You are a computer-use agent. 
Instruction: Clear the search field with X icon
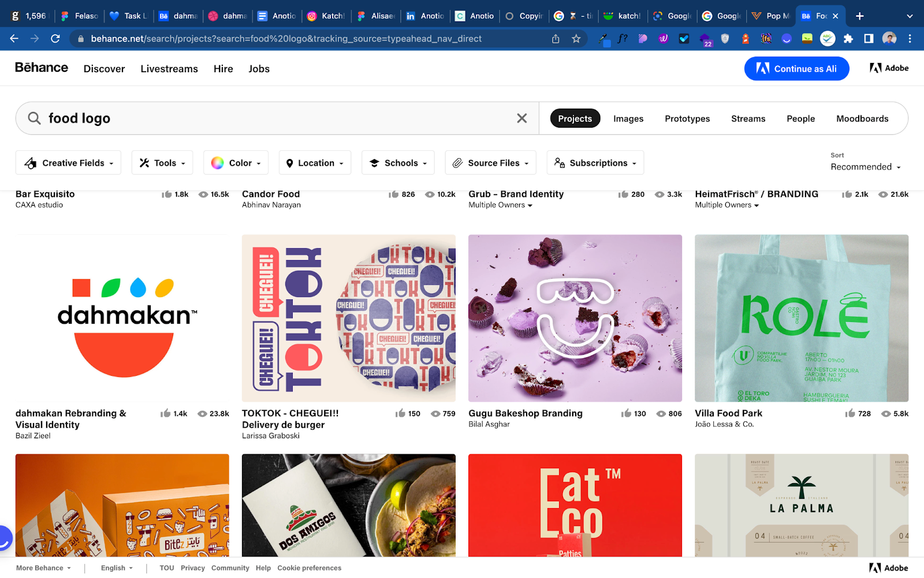(x=521, y=118)
